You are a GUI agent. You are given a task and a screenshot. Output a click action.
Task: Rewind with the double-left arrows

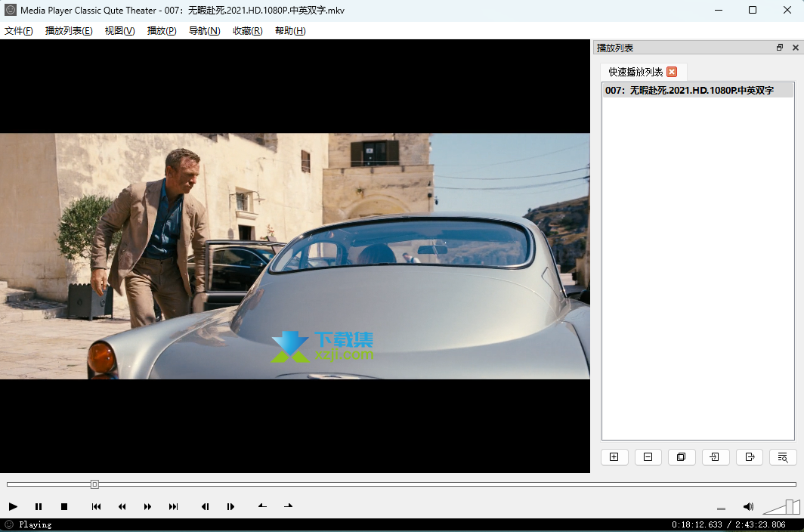[122, 506]
